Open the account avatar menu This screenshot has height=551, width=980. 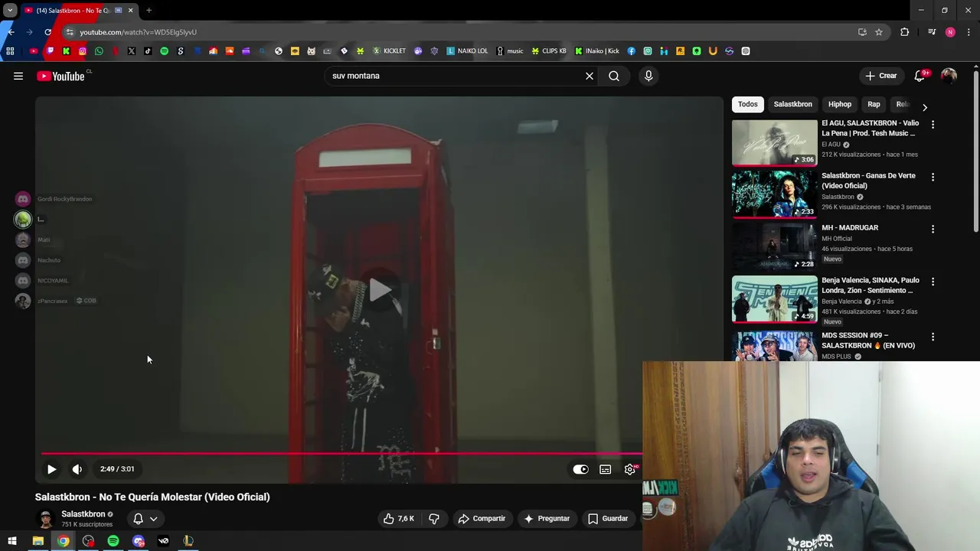[949, 76]
